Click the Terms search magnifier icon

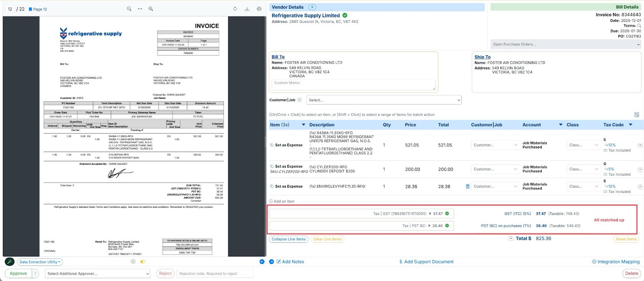(x=639, y=26)
